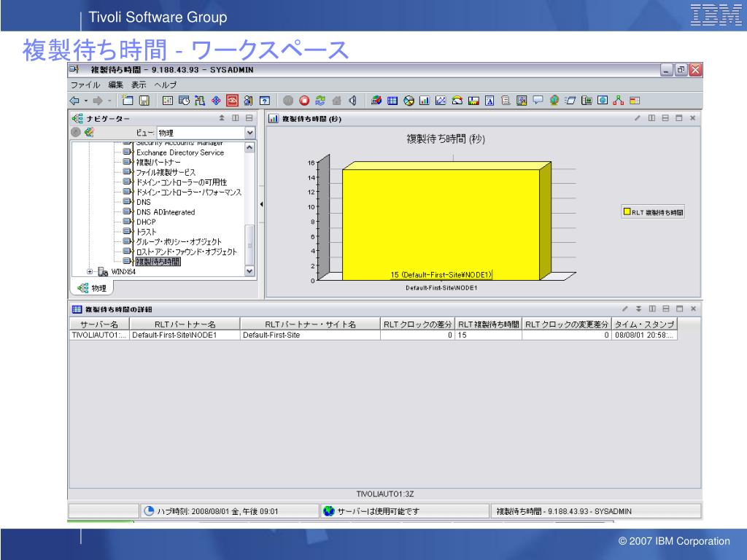Click the red highlighted toolbar icon
The image size is (747, 560).
point(233,101)
